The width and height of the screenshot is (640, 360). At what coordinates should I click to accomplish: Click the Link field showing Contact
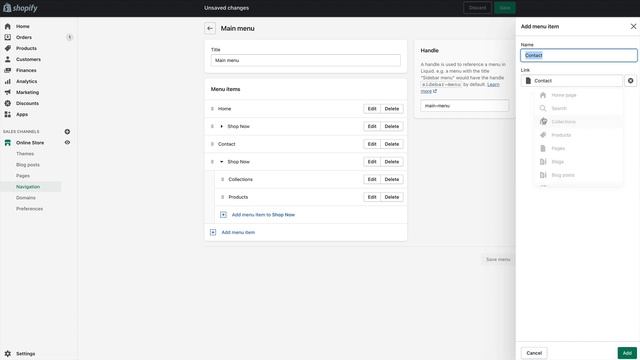572,81
